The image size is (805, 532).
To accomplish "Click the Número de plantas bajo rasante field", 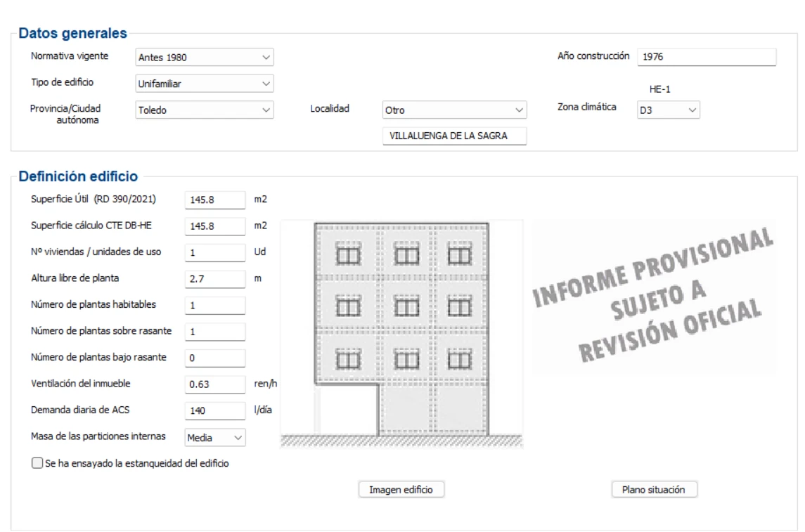I will pyautogui.click(x=215, y=358).
